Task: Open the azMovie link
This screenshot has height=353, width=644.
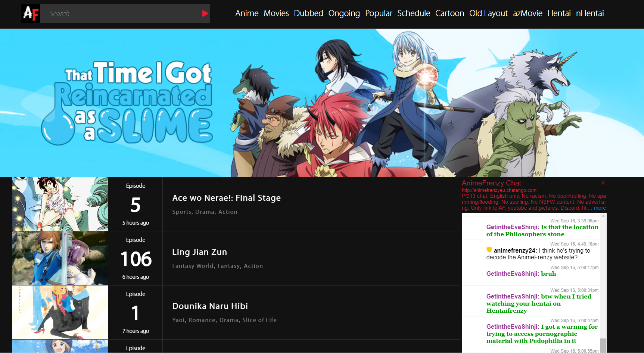Action: [x=528, y=13]
